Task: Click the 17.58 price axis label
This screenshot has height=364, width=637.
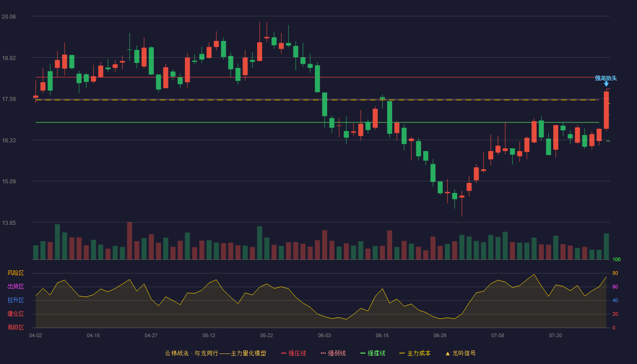Action: point(9,99)
